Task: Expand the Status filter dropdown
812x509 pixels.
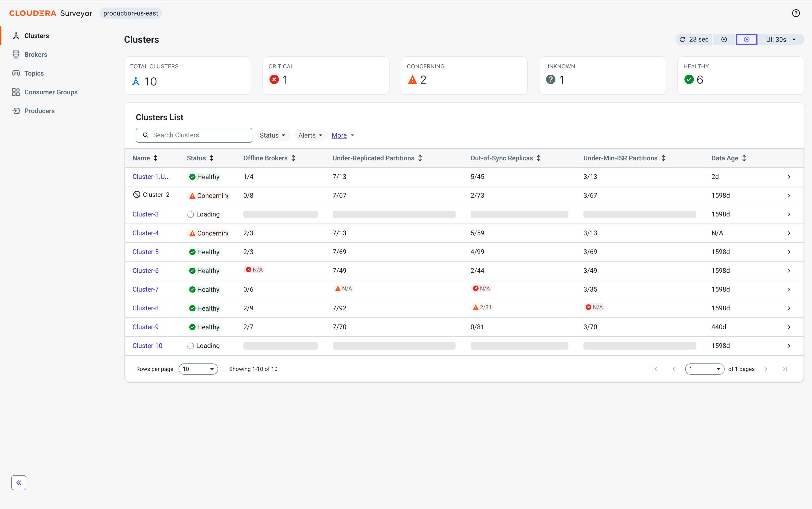Action: click(x=273, y=135)
